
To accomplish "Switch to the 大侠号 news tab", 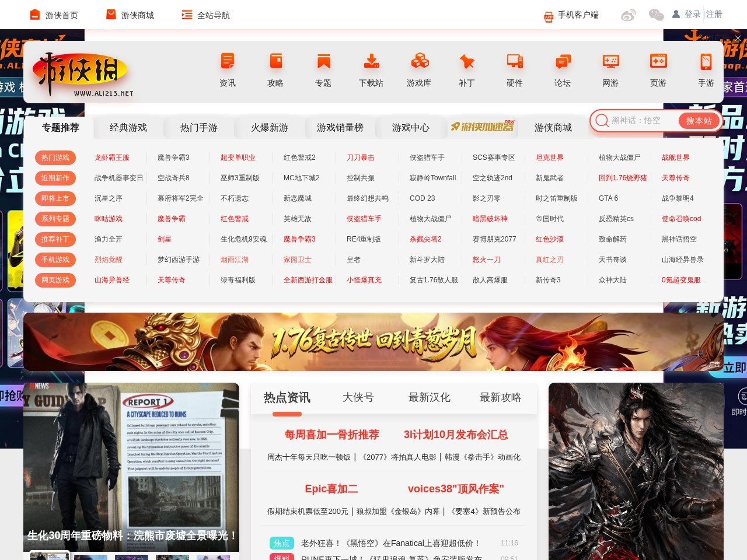I will pos(358,397).
